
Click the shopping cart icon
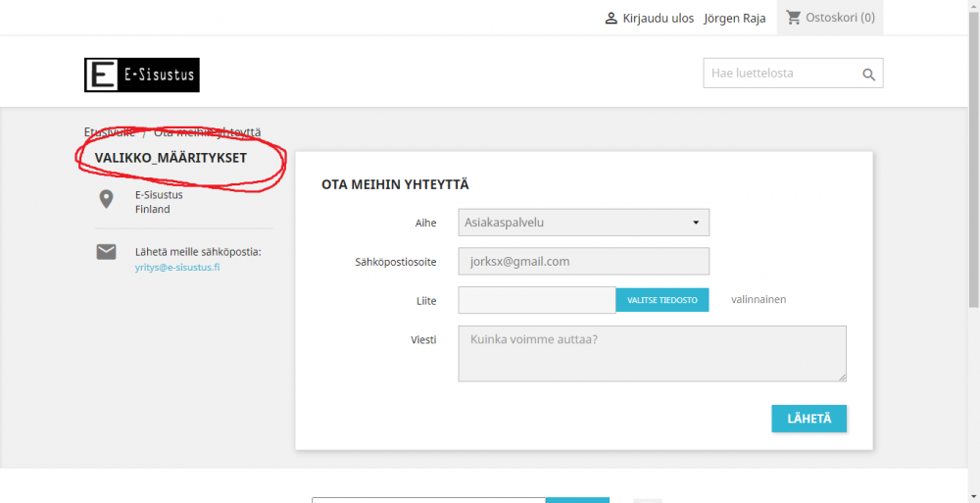click(x=793, y=18)
